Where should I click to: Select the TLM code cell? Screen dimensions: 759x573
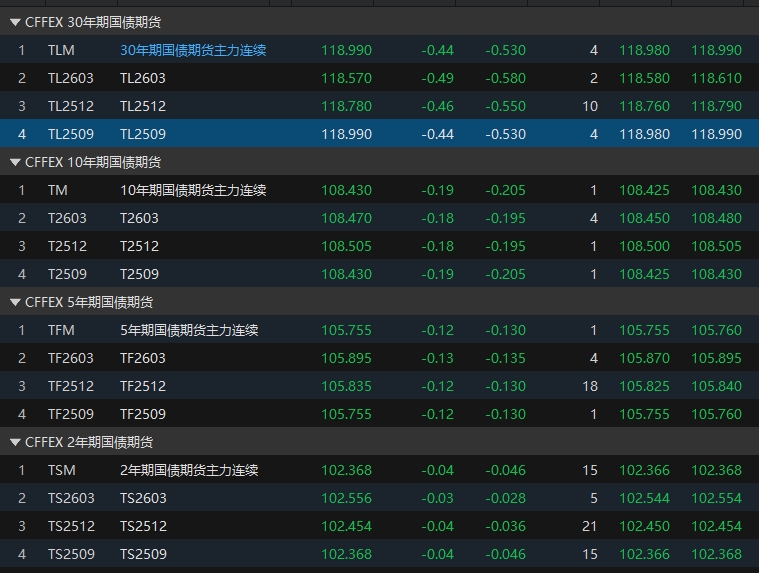61,50
